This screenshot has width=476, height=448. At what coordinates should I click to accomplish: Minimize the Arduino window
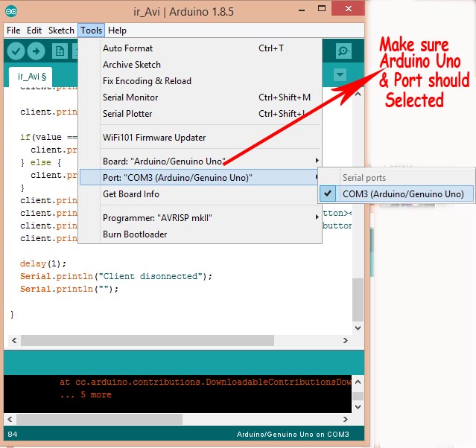click(302, 10)
